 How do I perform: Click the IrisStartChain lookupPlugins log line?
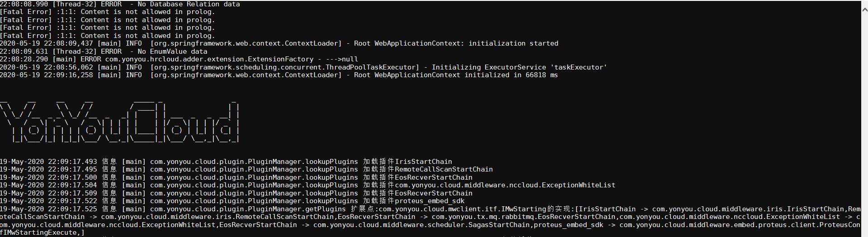[x=226, y=162]
